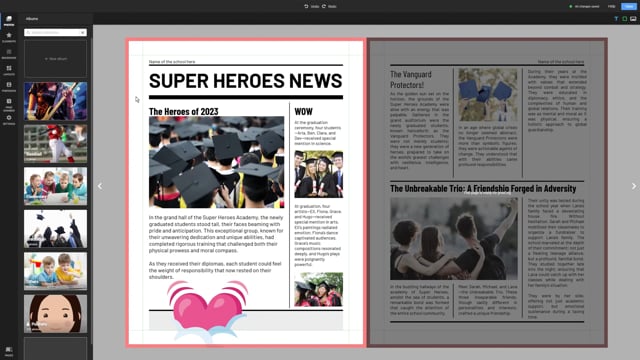Open the Layouts panel in the sidebar
Viewport: 640px width, 360px height.
click(x=9, y=70)
